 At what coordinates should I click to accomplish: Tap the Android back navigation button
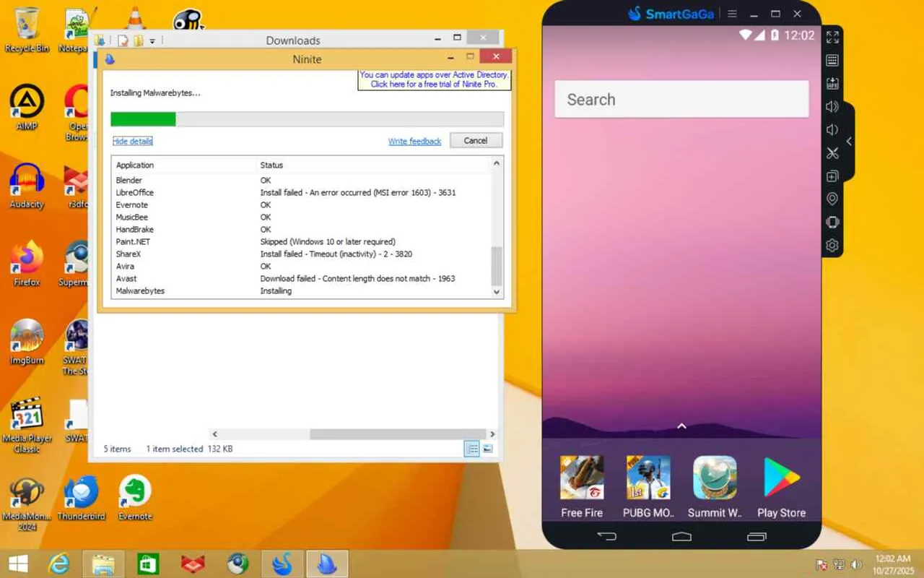point(607,536)
